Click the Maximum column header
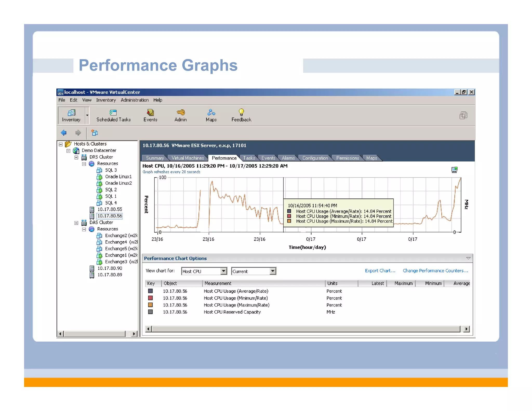 (x=401, y=283)
